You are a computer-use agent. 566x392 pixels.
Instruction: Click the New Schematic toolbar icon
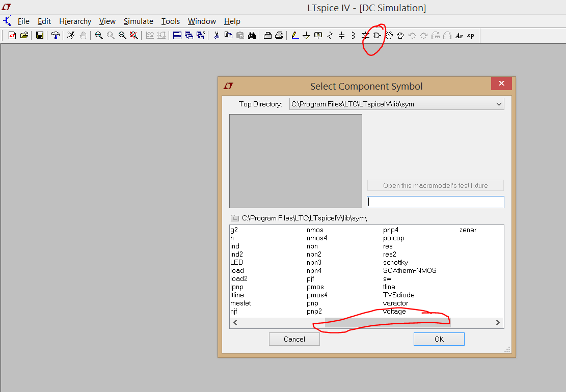[12, 35]
